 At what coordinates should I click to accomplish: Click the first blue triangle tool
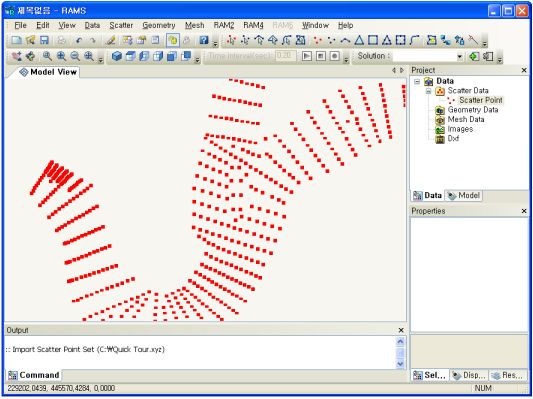pyautogui.click(x=359, y=40)
